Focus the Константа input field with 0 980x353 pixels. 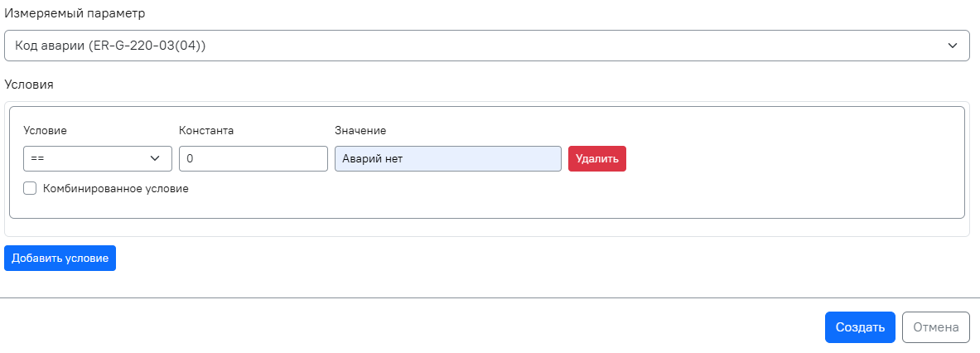click(x=253, y=158)
